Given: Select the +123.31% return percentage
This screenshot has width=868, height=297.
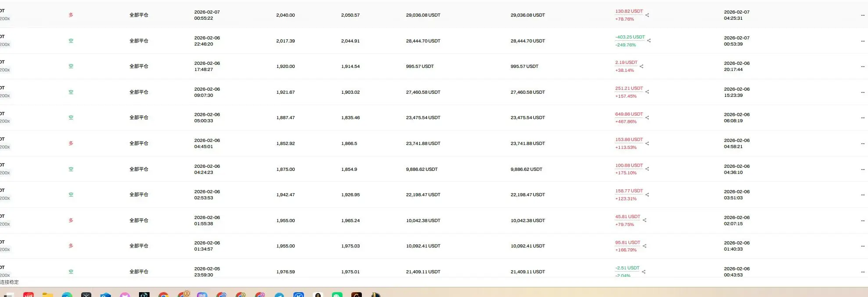Looking at the screenshot, I should pyautogui.click(x=625, y=199).
